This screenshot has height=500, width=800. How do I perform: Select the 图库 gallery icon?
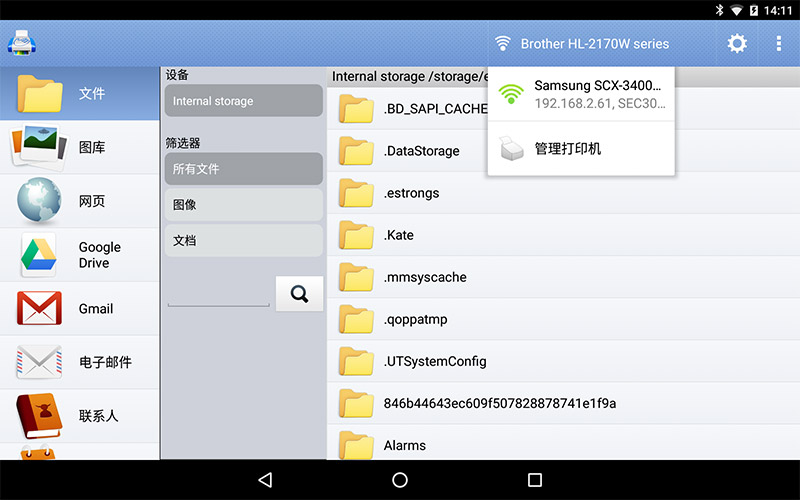(x=40, y=147)
